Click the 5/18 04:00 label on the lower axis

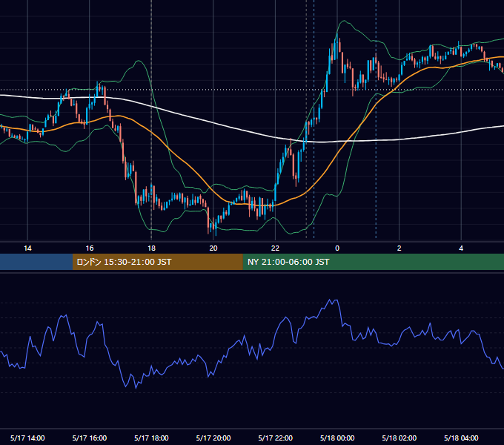[x=461, y=438]
